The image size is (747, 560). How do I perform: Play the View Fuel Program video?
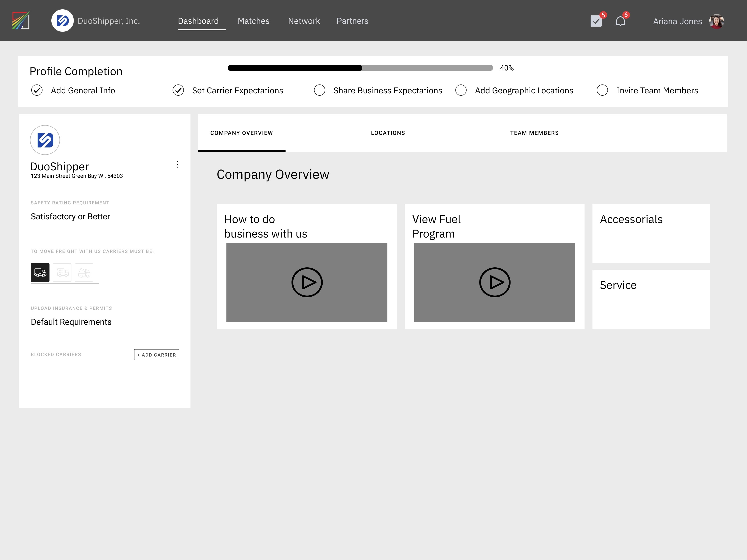point(495,283)
